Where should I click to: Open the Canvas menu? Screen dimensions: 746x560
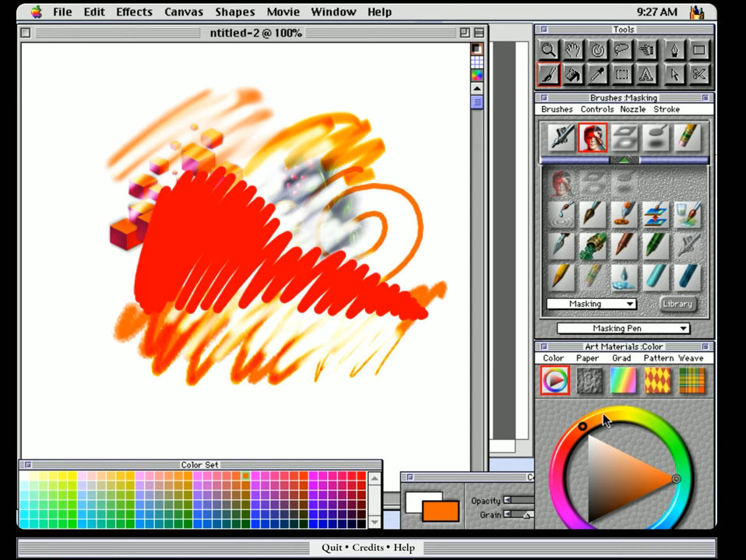(x=184, y=12)
